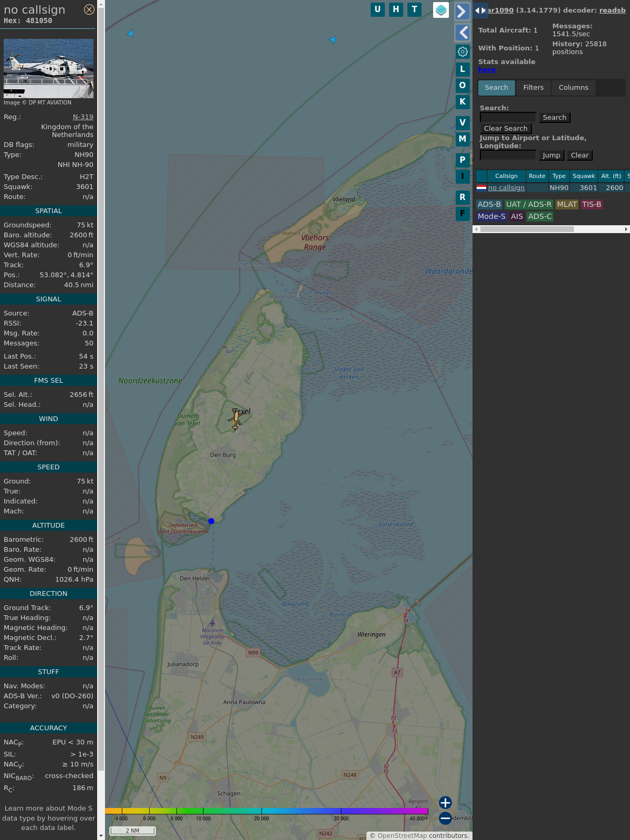Image resolution: width=630 pixels, height=840 pixels.
Task: Click the zoom in plus button
Action: coord(445,802)
